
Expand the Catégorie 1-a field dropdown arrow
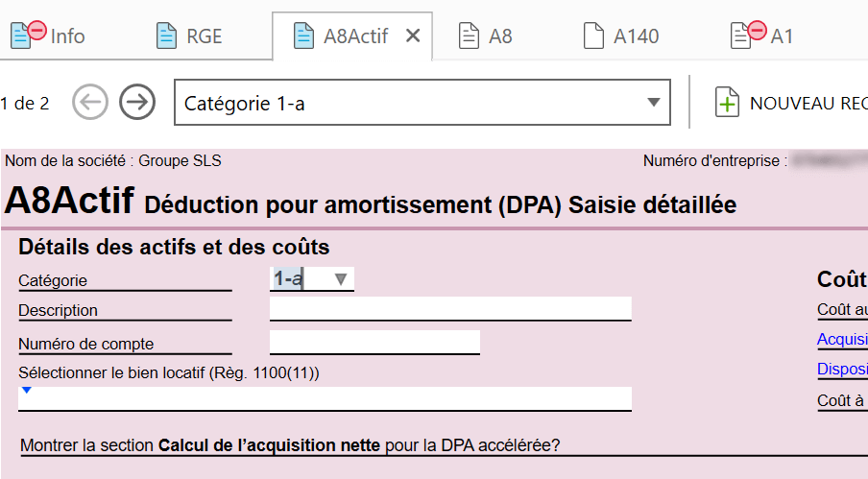pyautogui.click(x=341, y=279)
